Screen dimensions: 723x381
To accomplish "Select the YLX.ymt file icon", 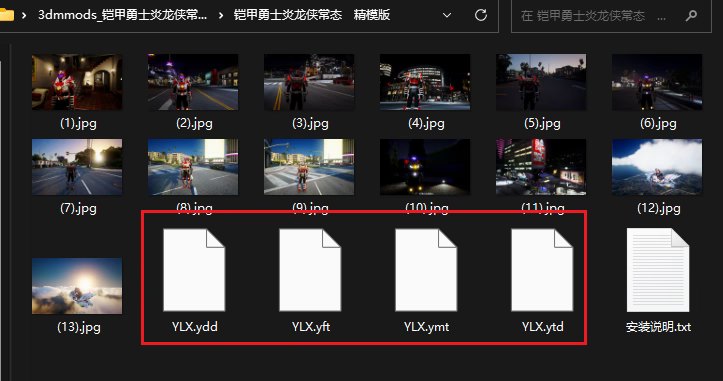I will click(426, 270).
